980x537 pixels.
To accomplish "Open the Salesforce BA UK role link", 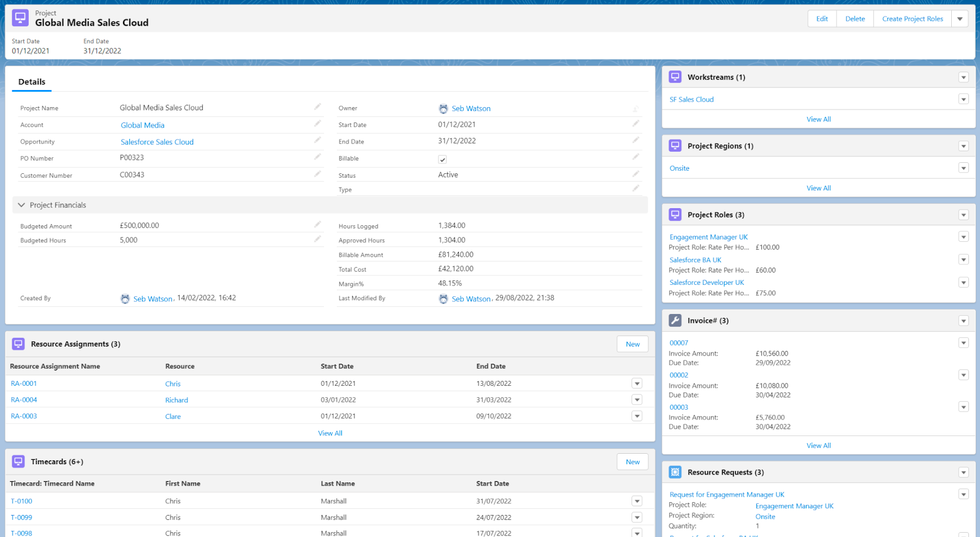I will [695, 260].
